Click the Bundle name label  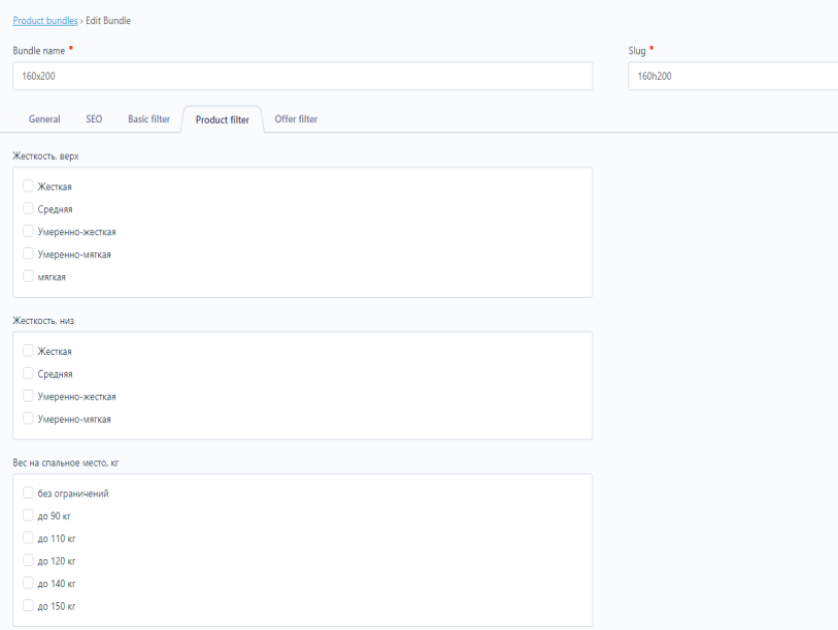click(x=39, y=51)
